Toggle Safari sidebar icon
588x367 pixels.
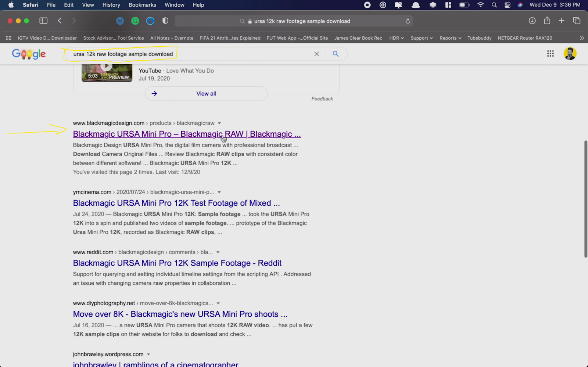click(43, 21)
